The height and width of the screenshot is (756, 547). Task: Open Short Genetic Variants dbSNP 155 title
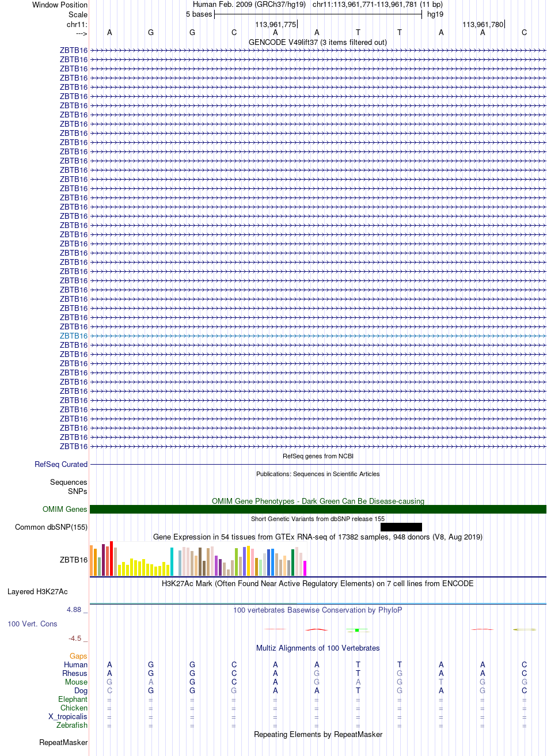coord(318,519)
